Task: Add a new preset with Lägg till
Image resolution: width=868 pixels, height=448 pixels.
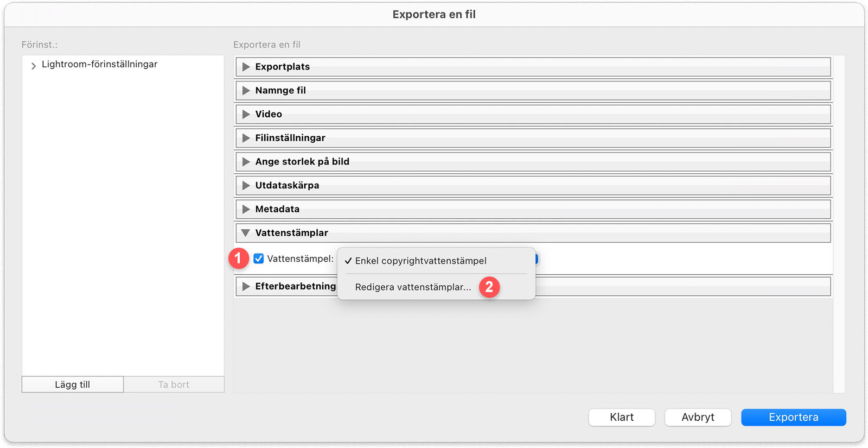Action: click(72, 384)
